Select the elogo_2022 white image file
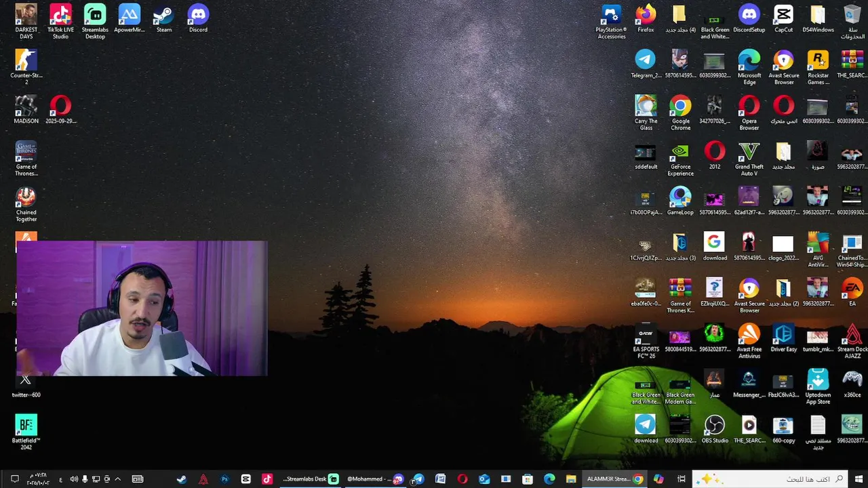The image size is (868, 488). 783,246
